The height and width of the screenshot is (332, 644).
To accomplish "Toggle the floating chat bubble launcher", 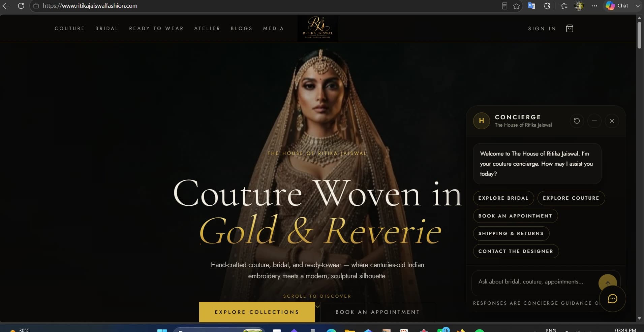I will point(612,299).
